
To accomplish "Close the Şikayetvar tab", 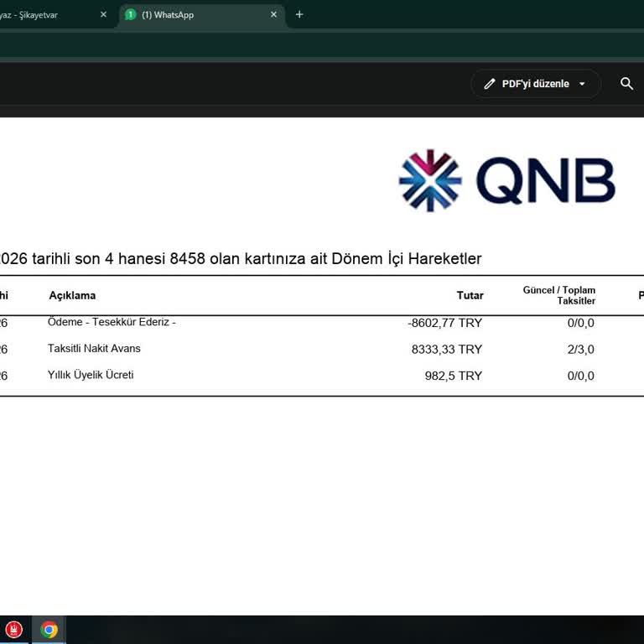I will [103, 15].
